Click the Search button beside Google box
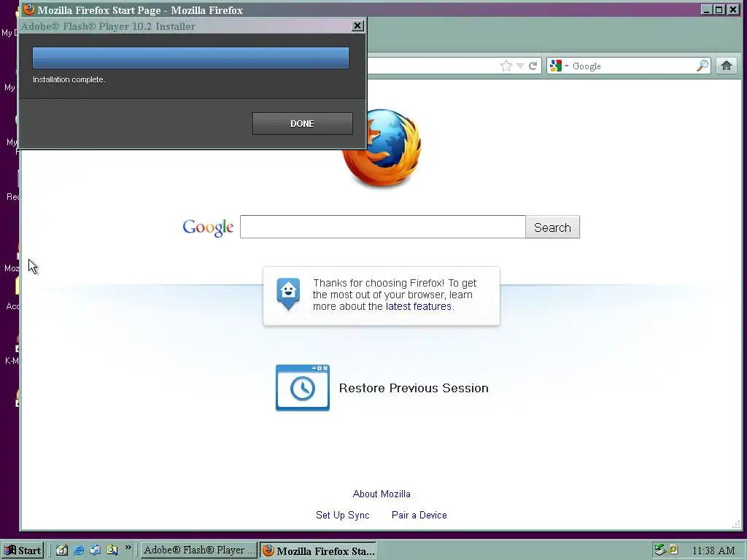Image resolution: width=747 pixels, height=560 pixels. [x=553, y=227]
